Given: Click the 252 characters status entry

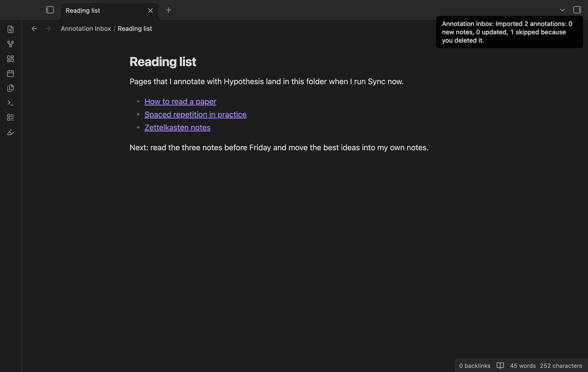Looking at the screenshot, I should [561, 366].
